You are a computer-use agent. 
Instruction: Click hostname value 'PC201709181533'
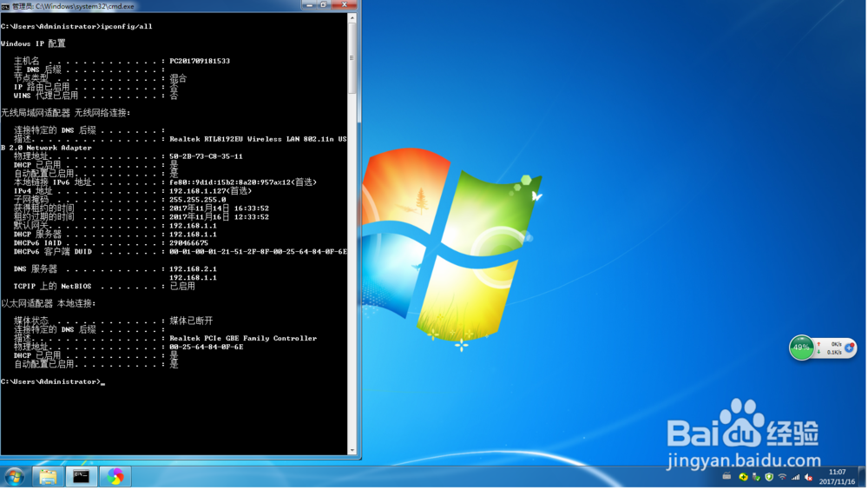coord(200,62)
